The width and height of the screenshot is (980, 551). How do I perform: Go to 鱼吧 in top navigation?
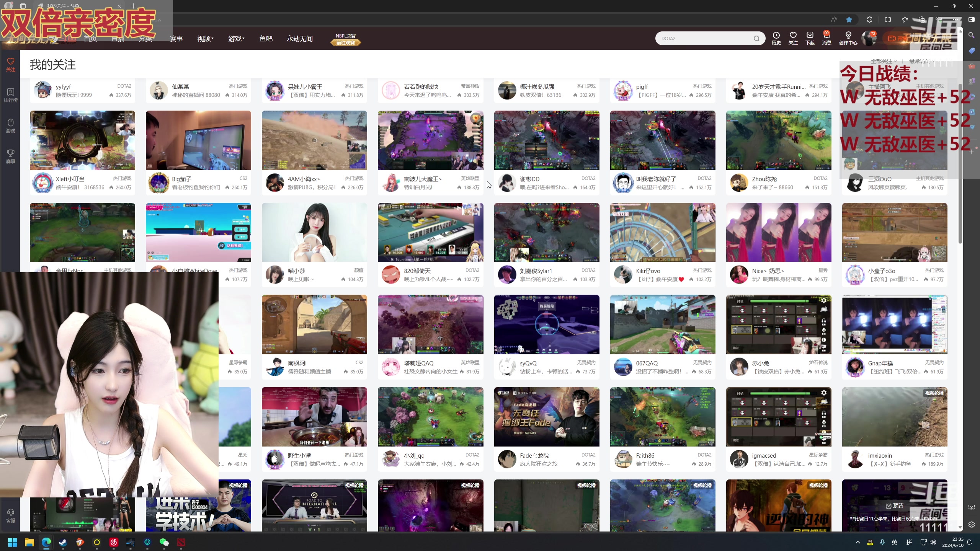[266, 39]
